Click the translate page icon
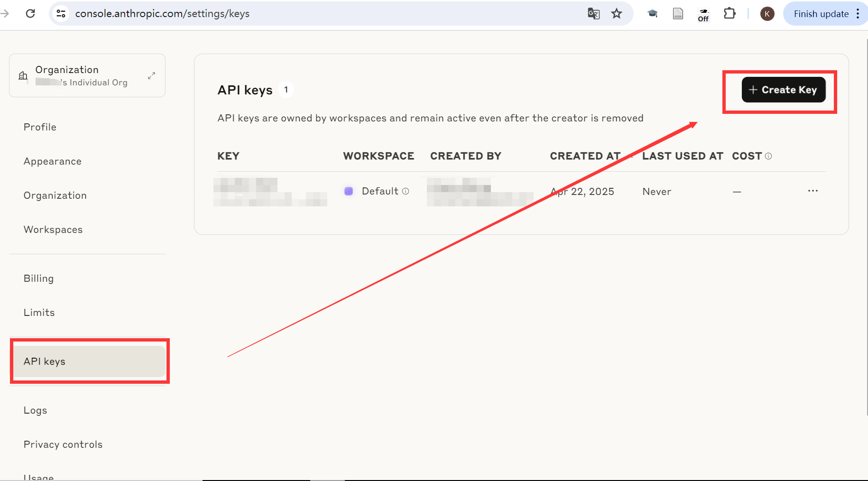 click(593, 13)
